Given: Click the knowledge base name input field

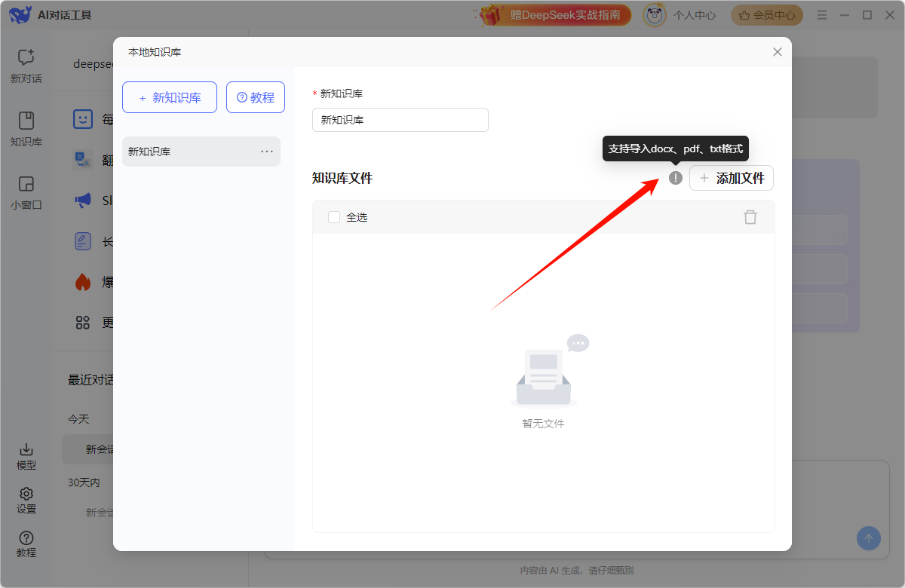Looking at the screenshot, I should 400,120.
